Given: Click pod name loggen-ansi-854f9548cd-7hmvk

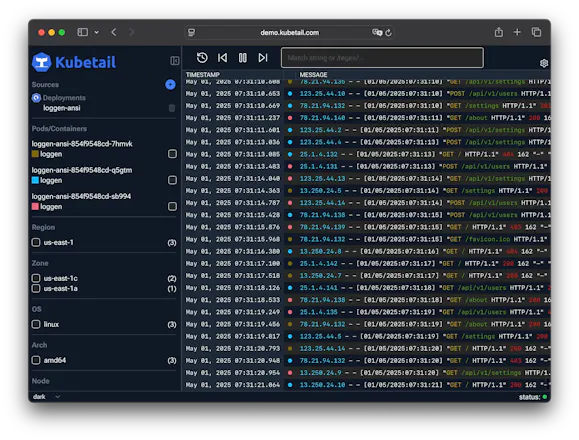Looking at the screenshot, I should (82, 144).
